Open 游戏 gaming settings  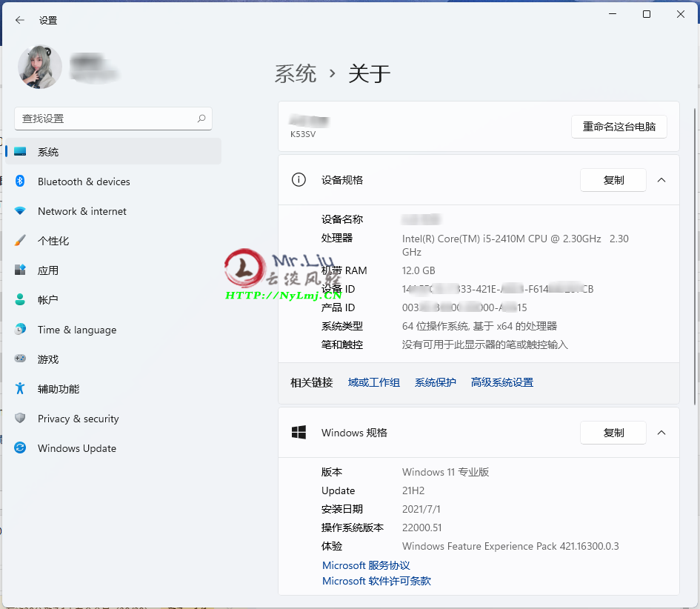click(x=113, y=359)
